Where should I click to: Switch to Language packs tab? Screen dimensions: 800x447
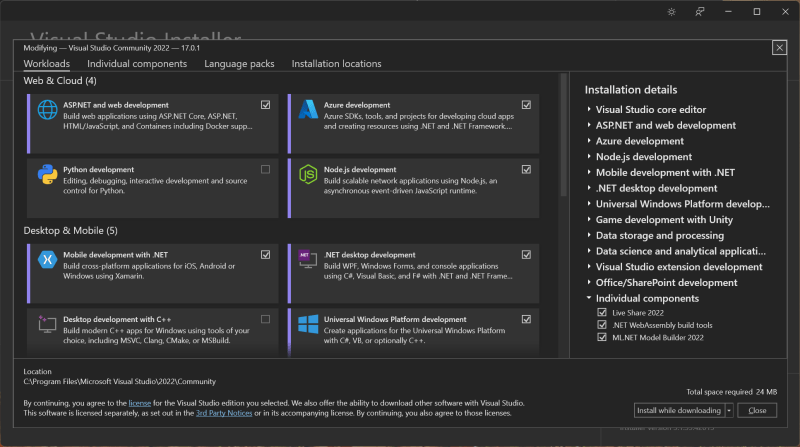(239, 64)
